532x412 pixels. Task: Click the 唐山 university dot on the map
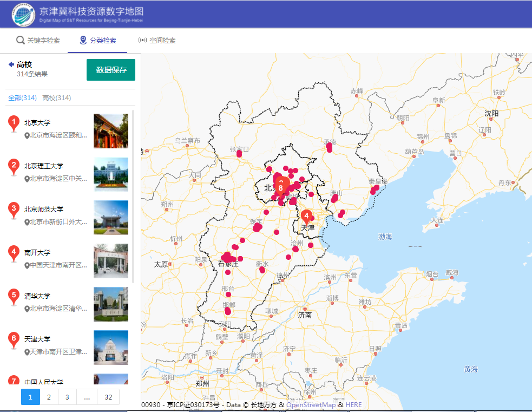click(x=334, y=199)
